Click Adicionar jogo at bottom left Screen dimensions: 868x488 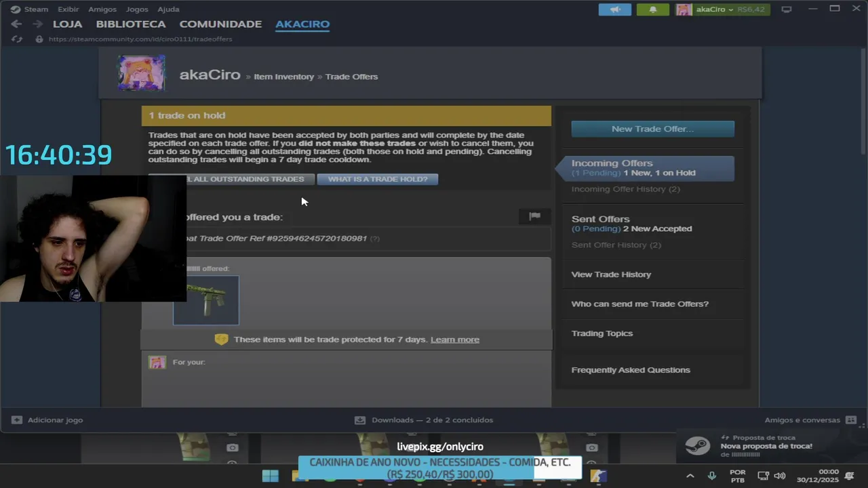click(47, 420)
